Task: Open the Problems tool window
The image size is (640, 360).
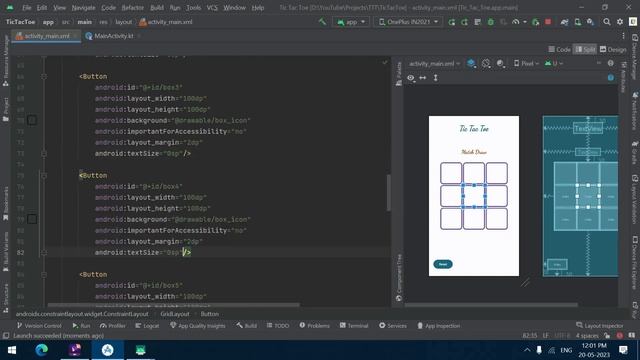Action: tap(315, 326)
